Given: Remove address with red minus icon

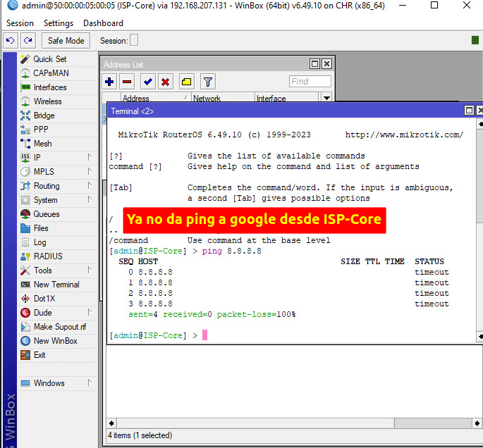Looking at the screenshot, I should coord(127,82).
